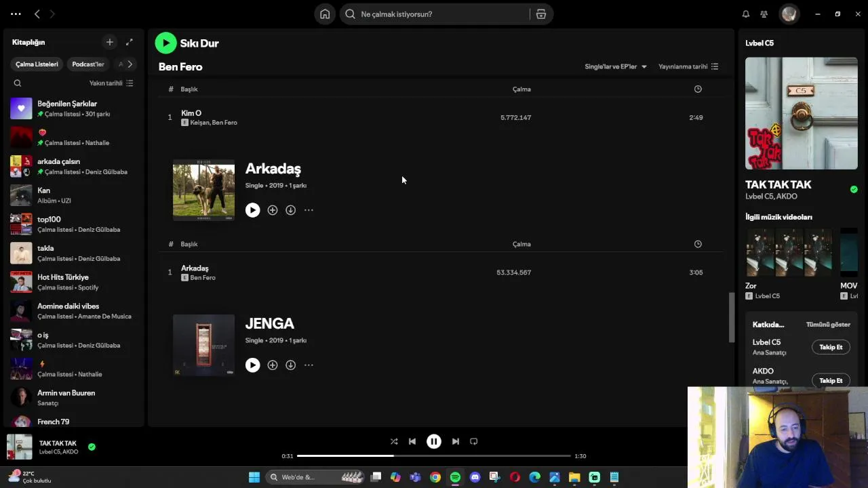Open the user profile avatar
The width and height of the screenshot is (868, 488).
[788, 14]
